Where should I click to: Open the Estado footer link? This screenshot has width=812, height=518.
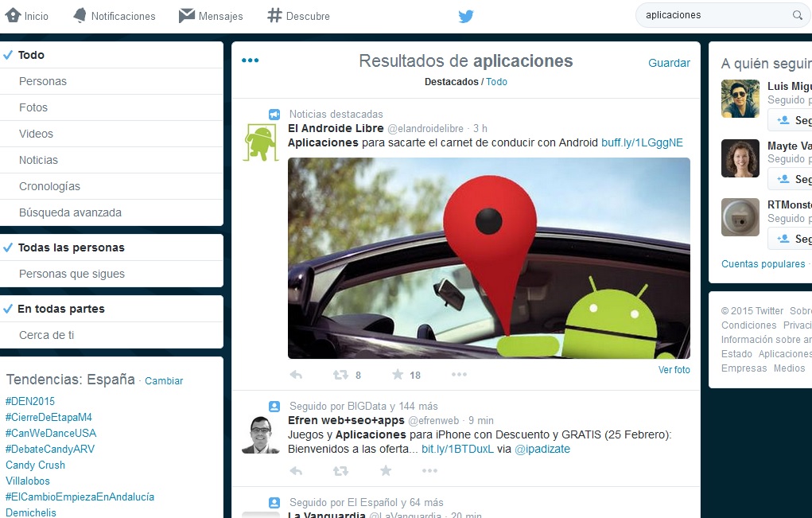736,354
